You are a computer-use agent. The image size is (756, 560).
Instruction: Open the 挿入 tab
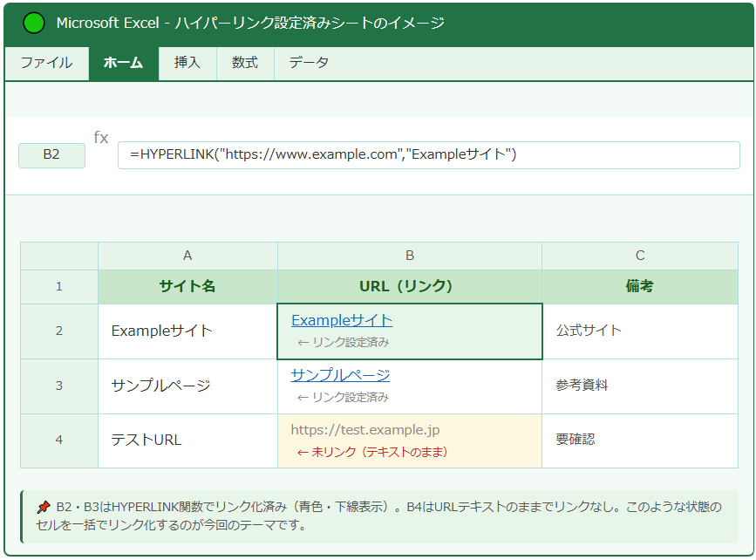coord(187,63)
